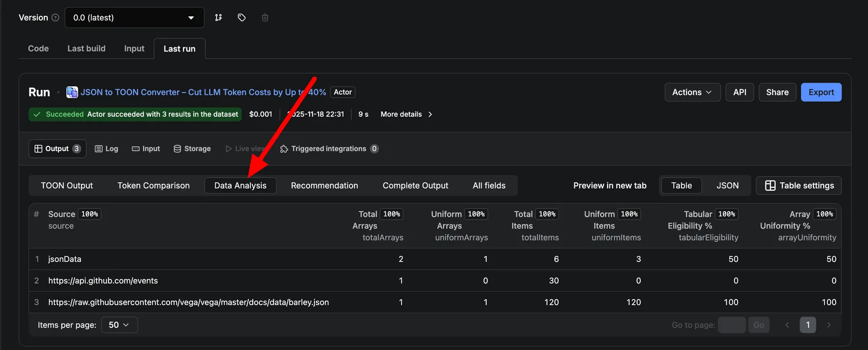
Task: Click the blue Export button
Action: tap(821, 92)
